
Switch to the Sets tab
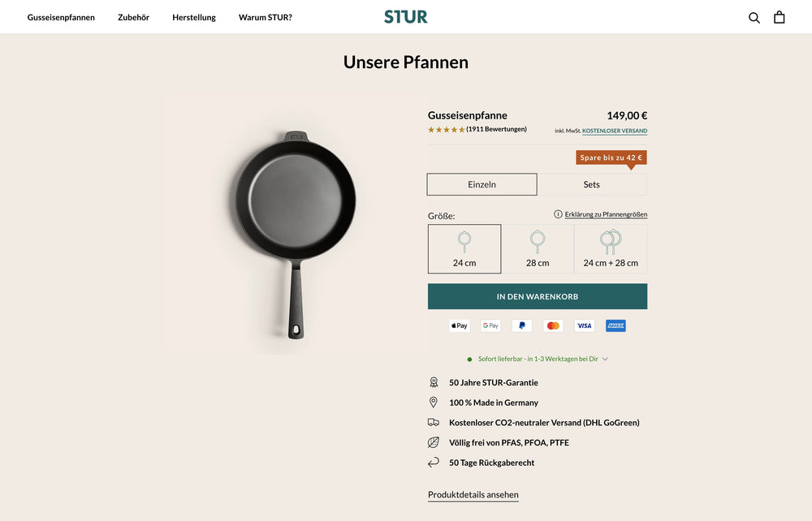point(591,184)
